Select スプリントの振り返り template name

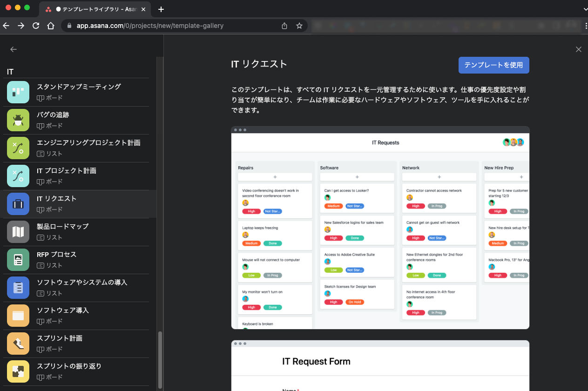[69, 366]
